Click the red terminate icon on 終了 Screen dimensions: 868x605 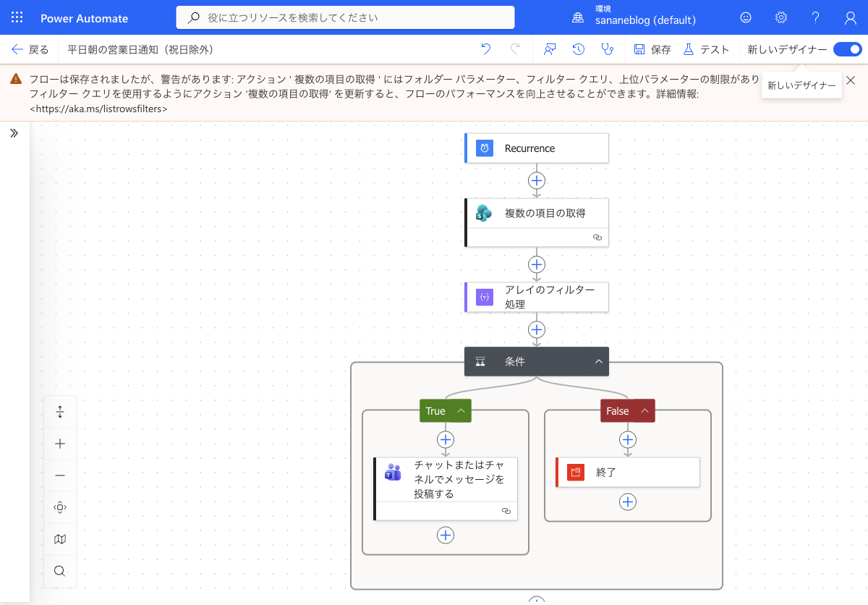[x=576, y=472]
